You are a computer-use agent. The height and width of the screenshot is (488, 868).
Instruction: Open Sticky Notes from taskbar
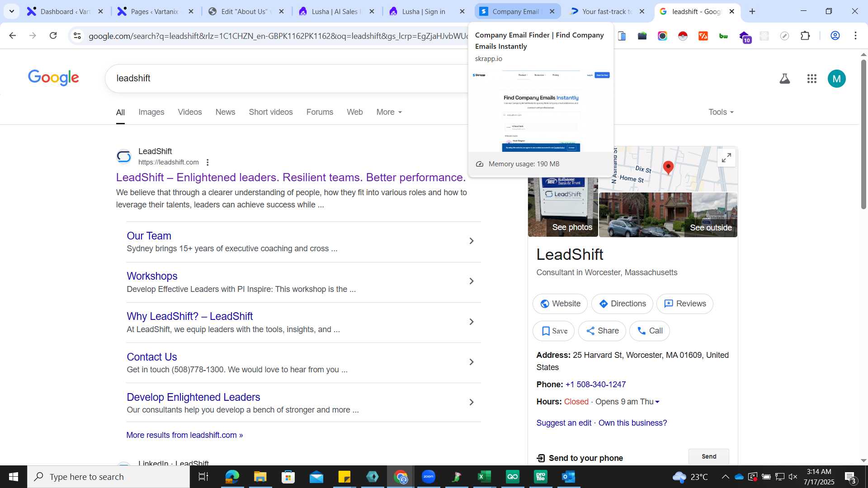pos(344,477)
